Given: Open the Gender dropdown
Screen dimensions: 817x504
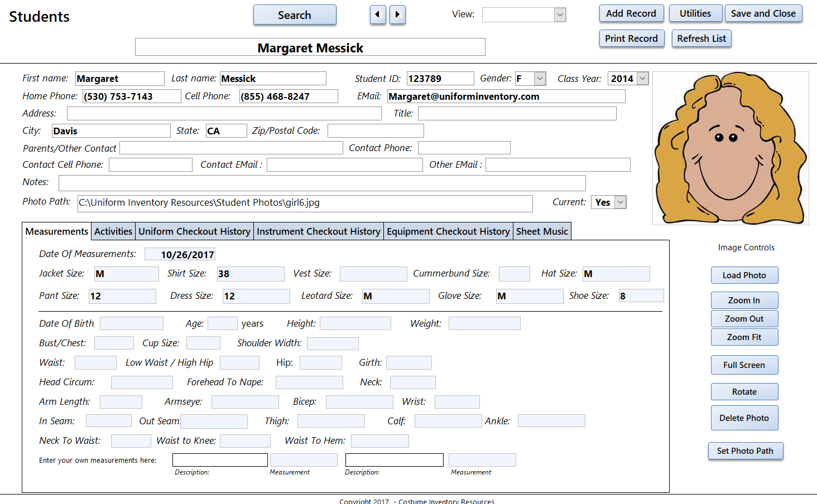Looking at the screenshot, I should pyautogui.click(x=540, y=78).
